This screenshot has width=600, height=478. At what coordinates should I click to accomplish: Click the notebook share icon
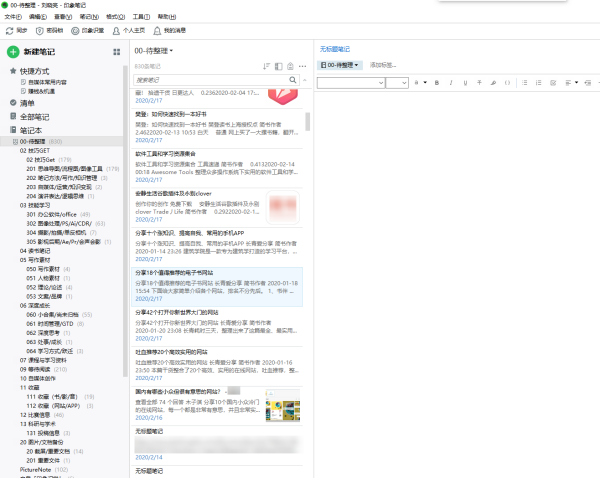point(290,66)
